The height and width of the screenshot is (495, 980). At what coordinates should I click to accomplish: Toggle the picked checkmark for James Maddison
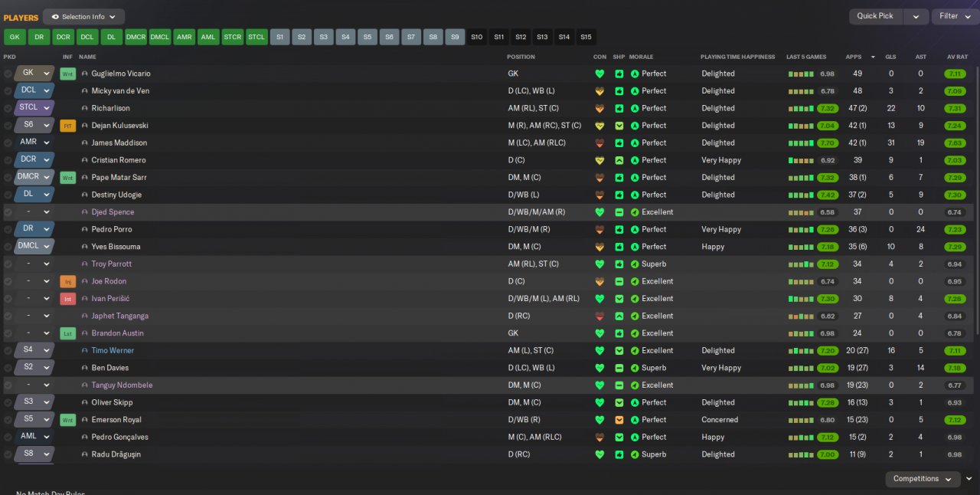tap(8, 143)
